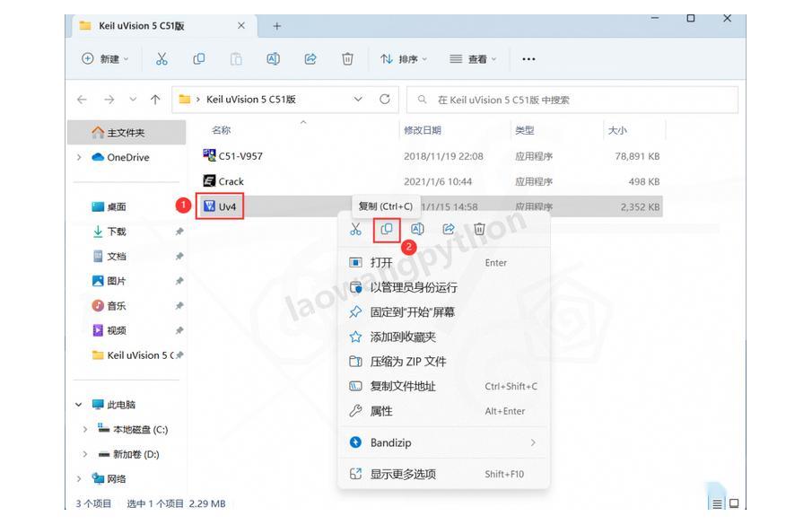Click Share icon in the context menu
Viewport: 812px width, 525px height.
(x=449, y=230)
